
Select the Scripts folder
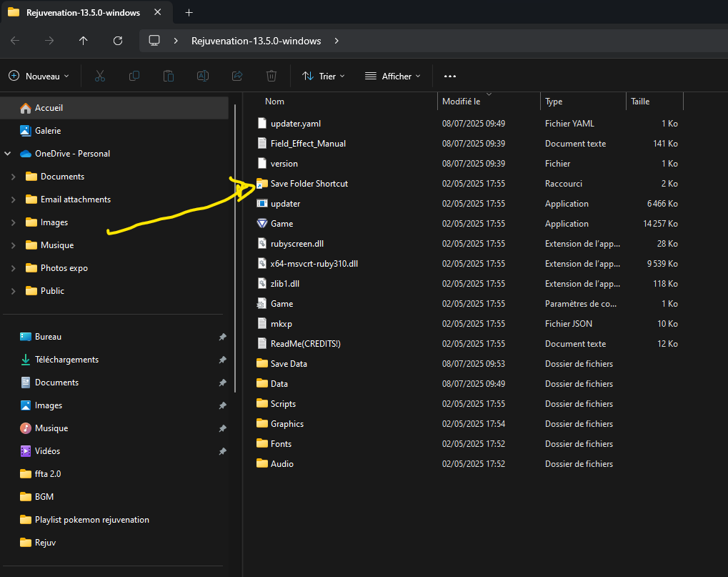283,404
